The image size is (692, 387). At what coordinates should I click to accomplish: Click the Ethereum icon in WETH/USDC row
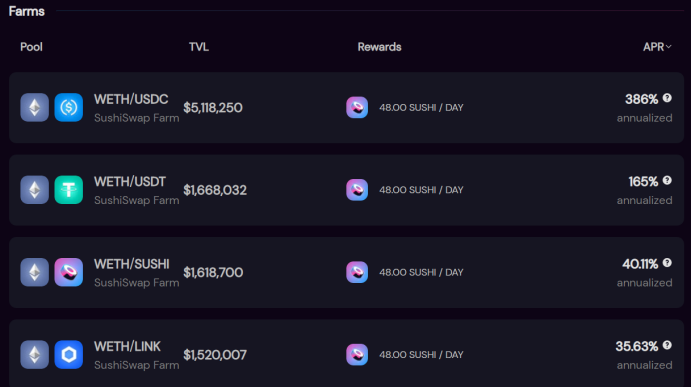(x=34, y=107)
